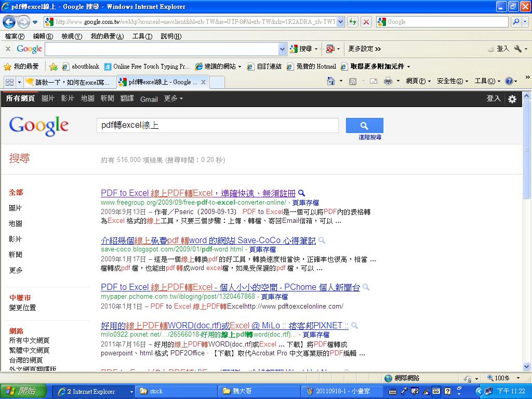
Task: Close the pdf轉excel線上 Google tab
Action: click(x=203, y=82)
